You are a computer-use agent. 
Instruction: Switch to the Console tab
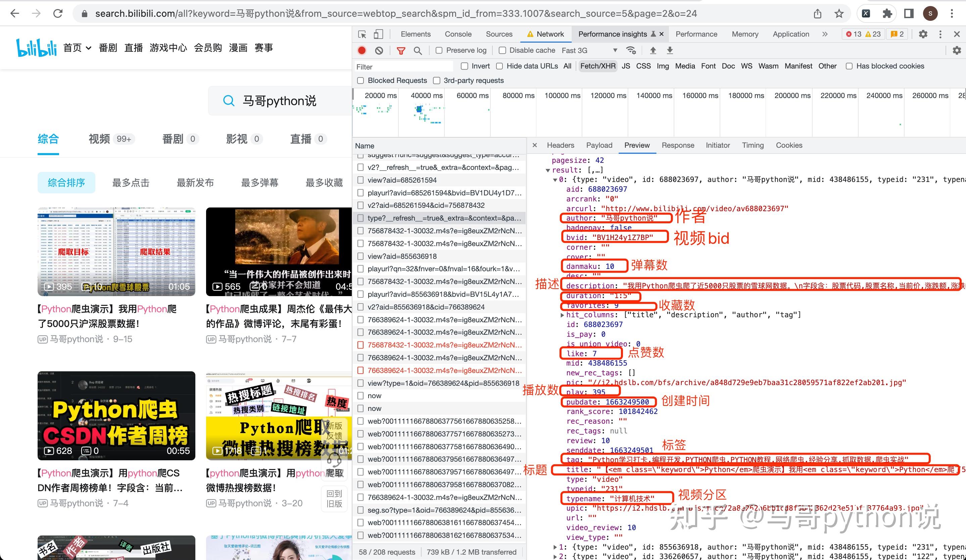click(x=458, y=34)
